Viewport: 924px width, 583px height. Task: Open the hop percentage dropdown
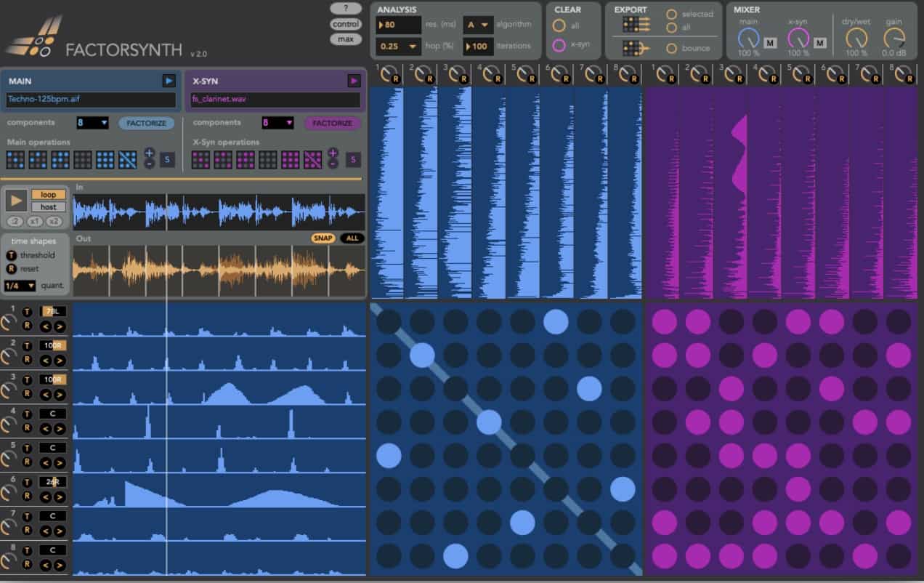coord(398,46)
